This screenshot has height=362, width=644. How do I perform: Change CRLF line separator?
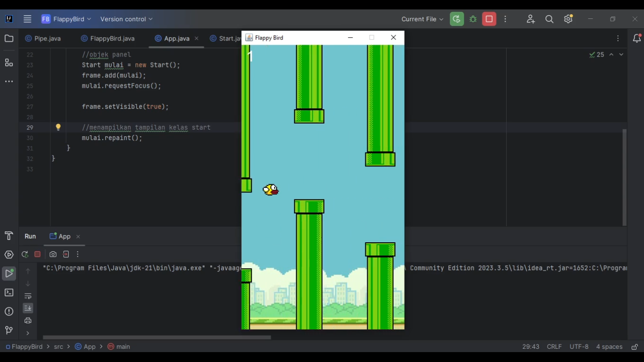click(x=554, y=347)
